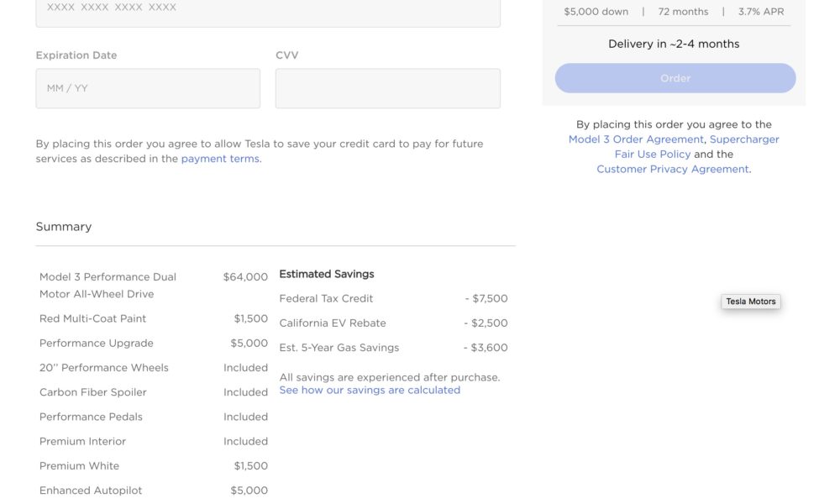Click Included value for 20'' Performance Wheels

[x=245, y=368]
